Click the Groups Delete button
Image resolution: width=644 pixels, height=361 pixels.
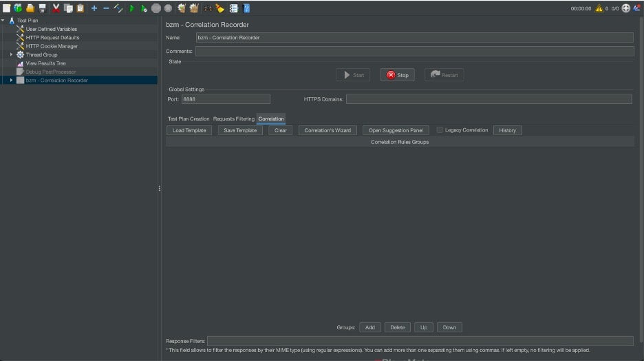click(398, 327)
